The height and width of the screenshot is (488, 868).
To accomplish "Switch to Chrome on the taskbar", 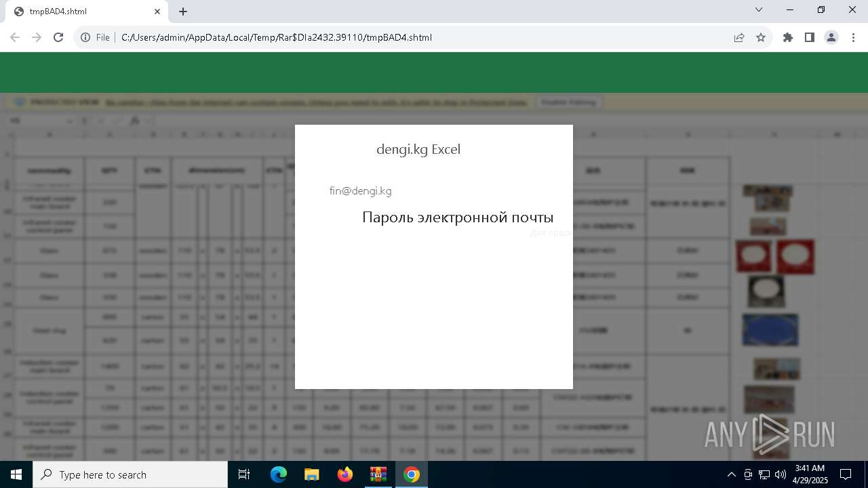I will tap(411, 474).
